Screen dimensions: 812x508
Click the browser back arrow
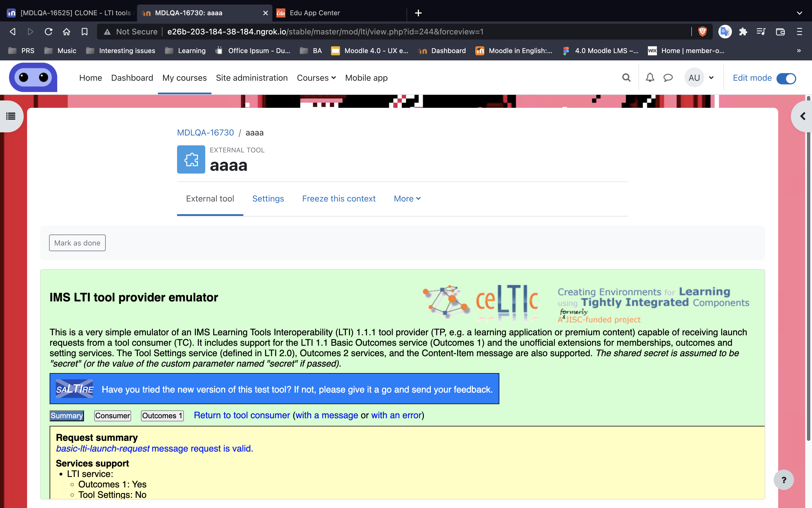12,32
